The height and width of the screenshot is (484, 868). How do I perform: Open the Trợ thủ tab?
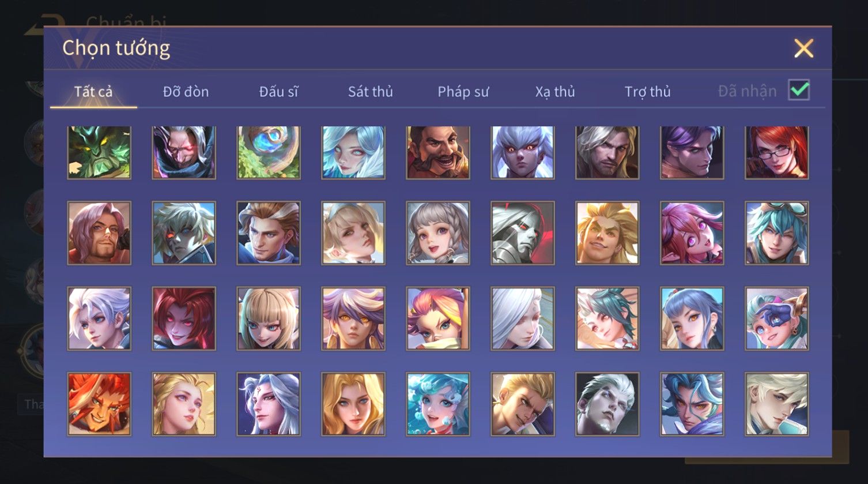point(647,91)
